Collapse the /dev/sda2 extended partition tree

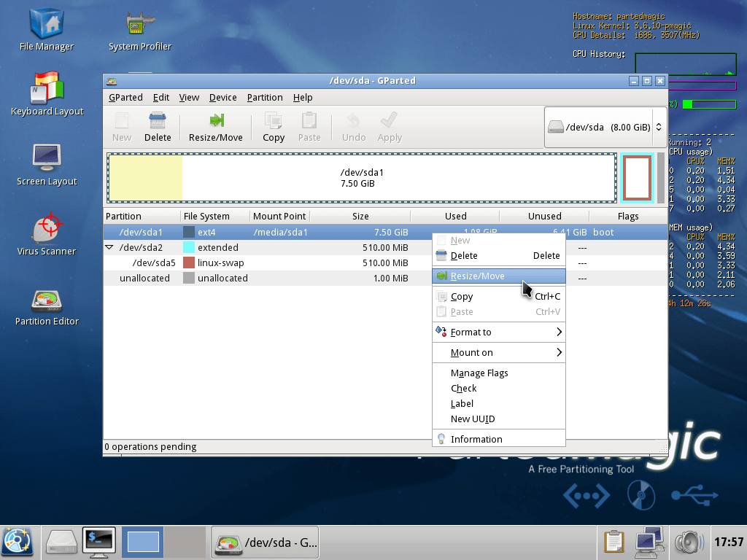[x=109, y=248]
